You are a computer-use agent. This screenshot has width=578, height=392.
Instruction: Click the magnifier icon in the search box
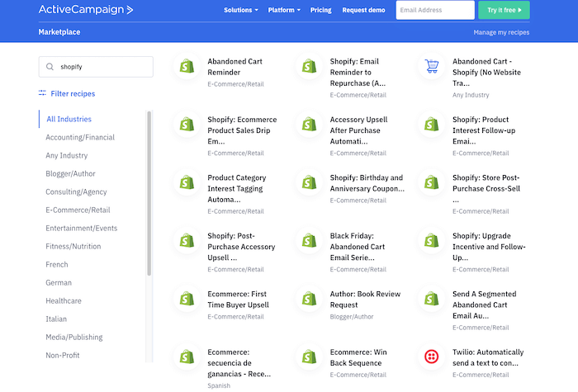click(51, 67)
